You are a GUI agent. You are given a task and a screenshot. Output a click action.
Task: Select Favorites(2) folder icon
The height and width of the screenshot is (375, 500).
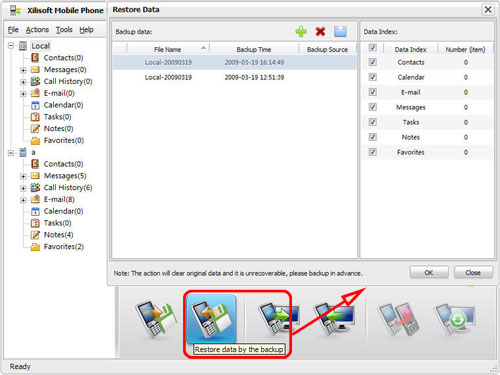(35, 247)
